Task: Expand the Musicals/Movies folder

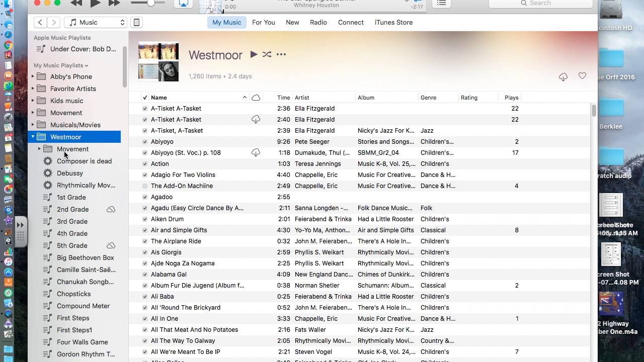Action: 33,125
